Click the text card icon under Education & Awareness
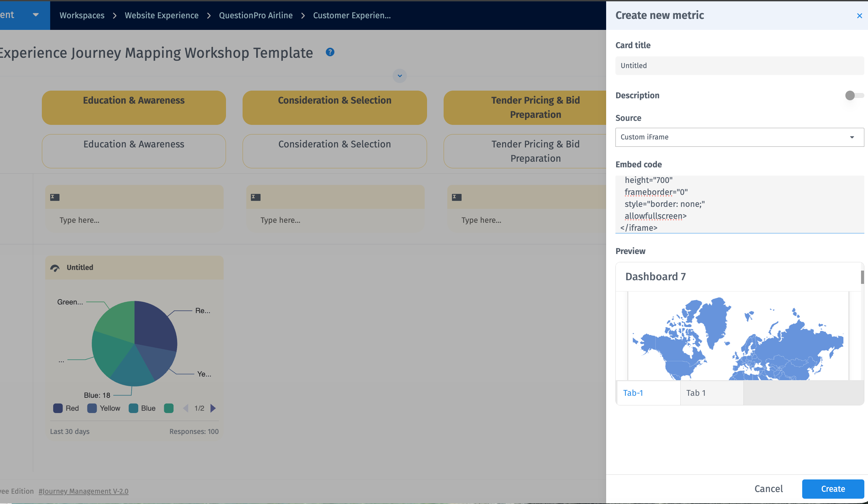868x504 pixels. (x=55, y=197)
